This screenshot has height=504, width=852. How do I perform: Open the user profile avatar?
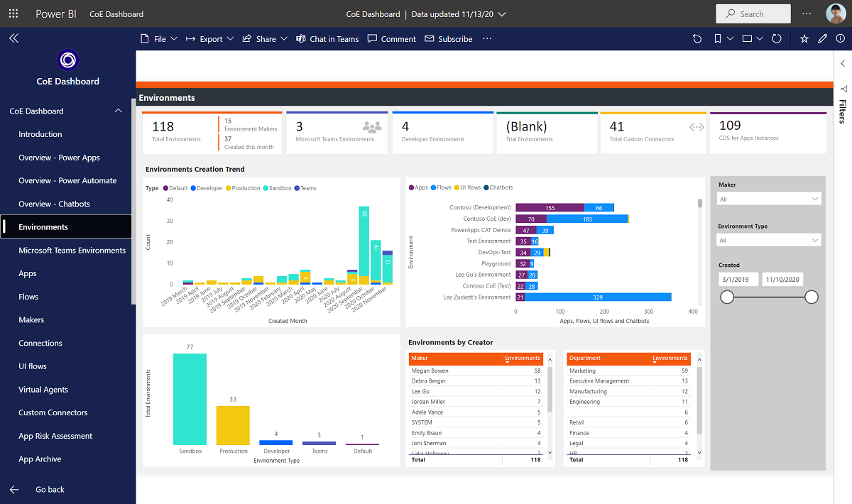pyautogui.click(x=835, y=13)
